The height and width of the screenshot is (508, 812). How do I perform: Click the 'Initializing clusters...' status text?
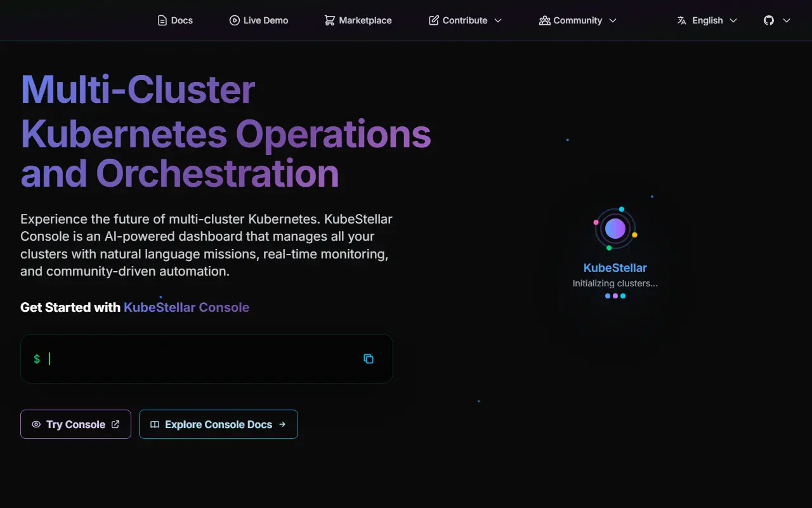(615, 283)
